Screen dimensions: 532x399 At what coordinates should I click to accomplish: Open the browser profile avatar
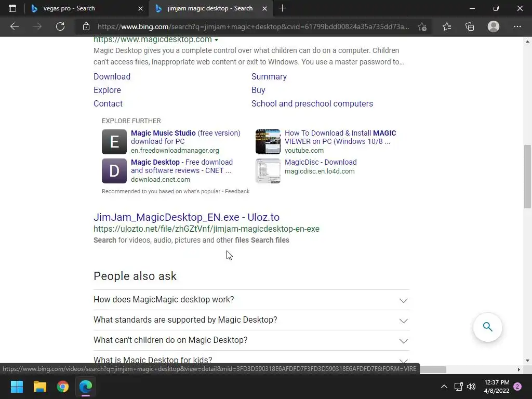pos(494,26)
